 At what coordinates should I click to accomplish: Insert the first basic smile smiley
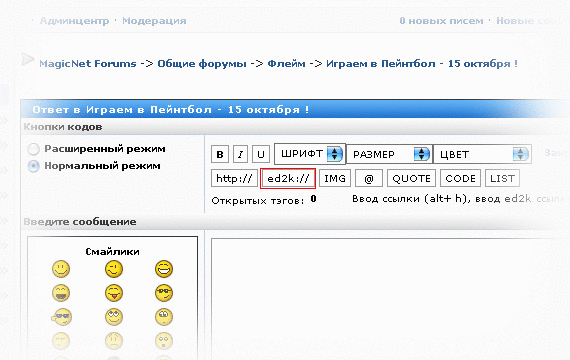(61, 269)
